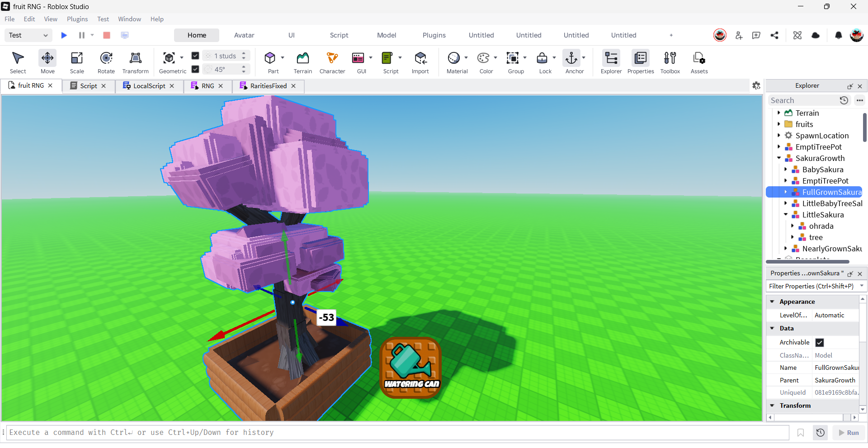Select the fruits folder in Explorer
Image resolution: width=868 pixels, height=448 pixels.
[x=804, y=124]
